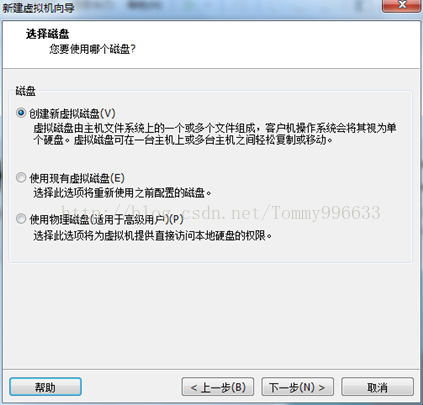Image resolution: width=423 pixels, height=405 pixels.
Task: Go back with 上一步(B) button
Action: (x=218, y=387)
